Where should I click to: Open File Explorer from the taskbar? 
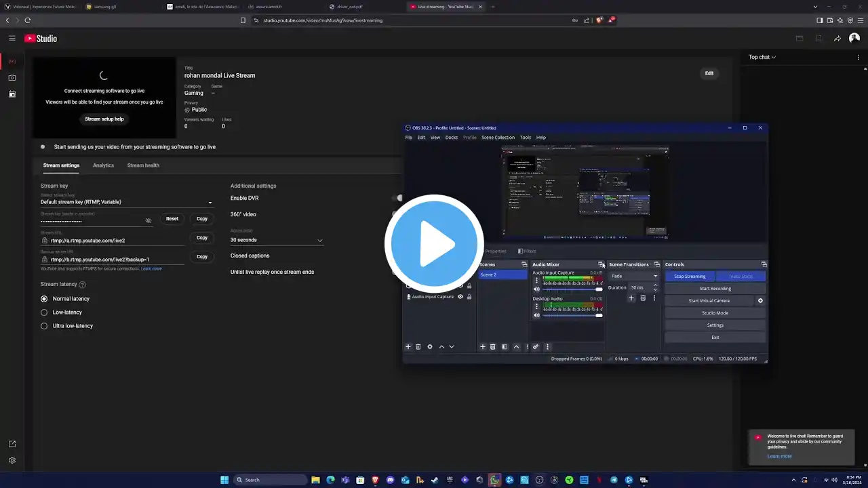(x=315, y=480)
